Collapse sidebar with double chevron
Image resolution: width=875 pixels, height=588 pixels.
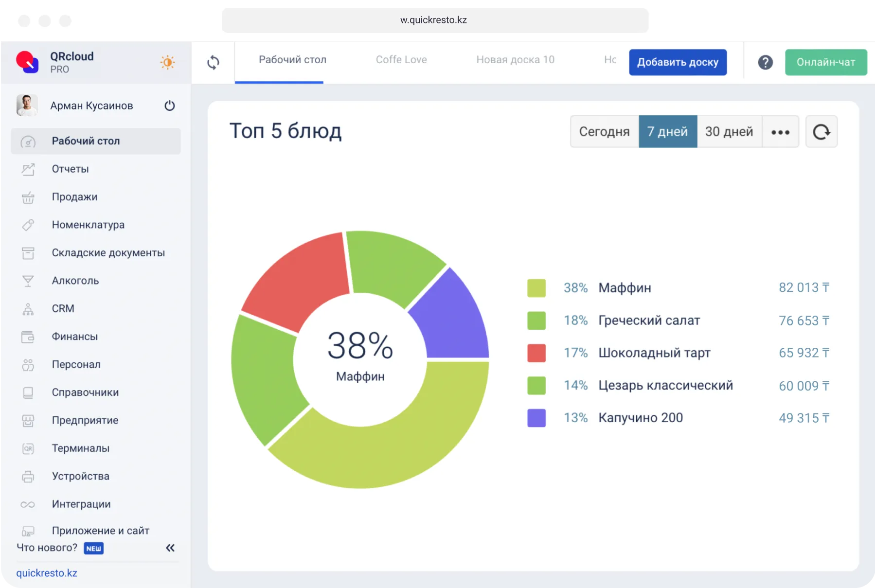tap(170, 548)
